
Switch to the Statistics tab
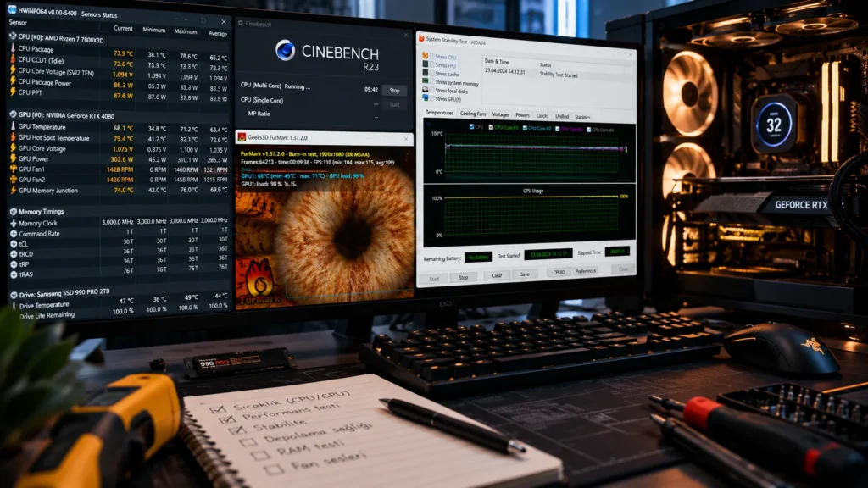click(x=582, y=117)
